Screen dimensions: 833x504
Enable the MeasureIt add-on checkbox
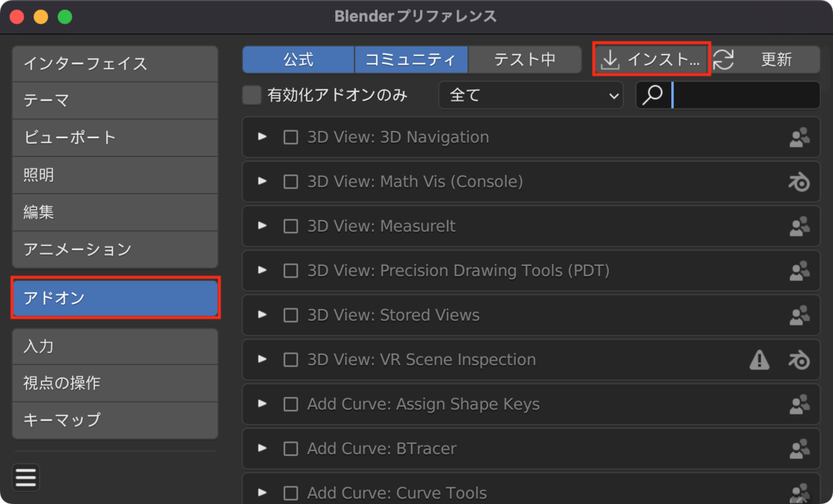291,226
